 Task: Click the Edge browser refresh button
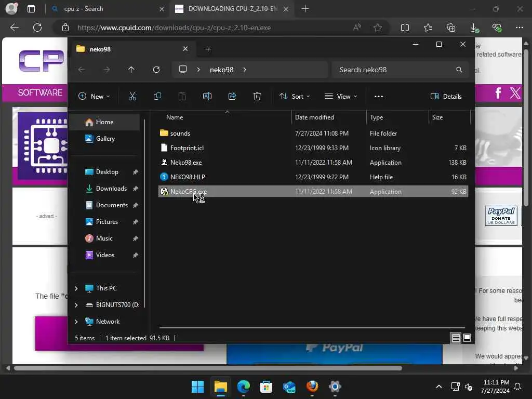click(x=37, y=28)
